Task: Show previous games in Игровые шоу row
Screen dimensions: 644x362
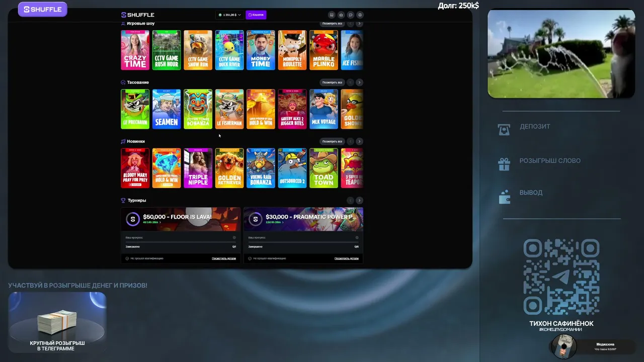Action: point(351,24)
